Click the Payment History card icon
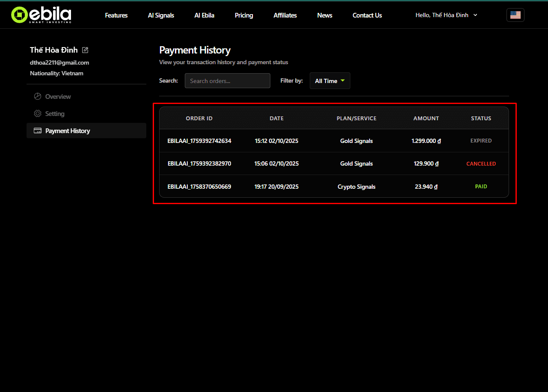 (37, 131)
